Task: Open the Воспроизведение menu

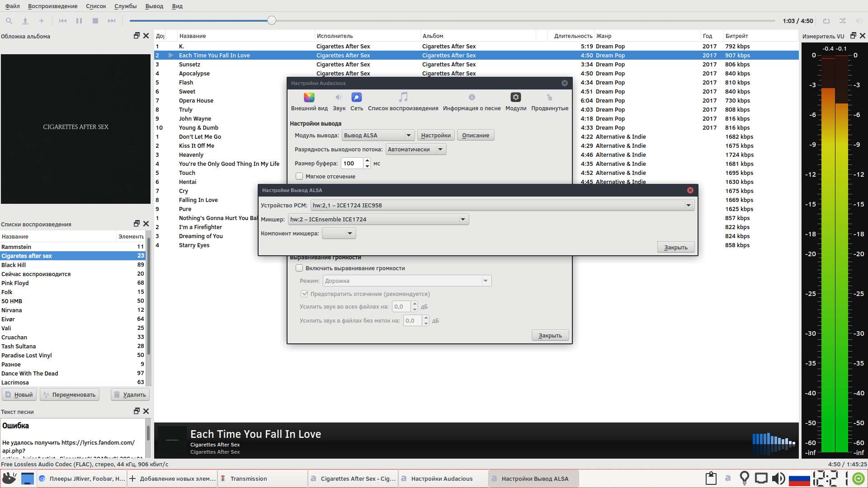Action: [52, 6]
